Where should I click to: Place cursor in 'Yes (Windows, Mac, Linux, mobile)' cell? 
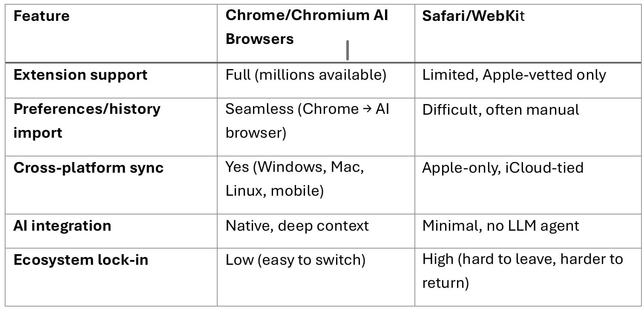(x=294, y=179)
